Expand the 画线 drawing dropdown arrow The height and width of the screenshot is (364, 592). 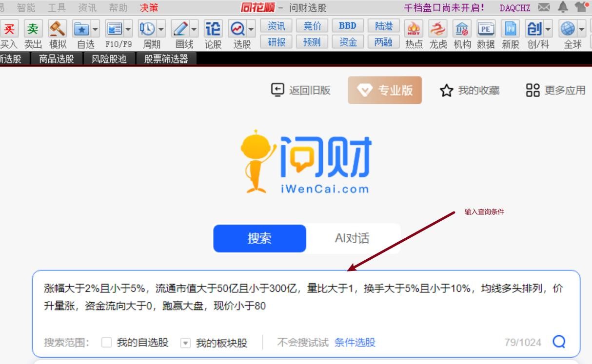coord(194,29)
